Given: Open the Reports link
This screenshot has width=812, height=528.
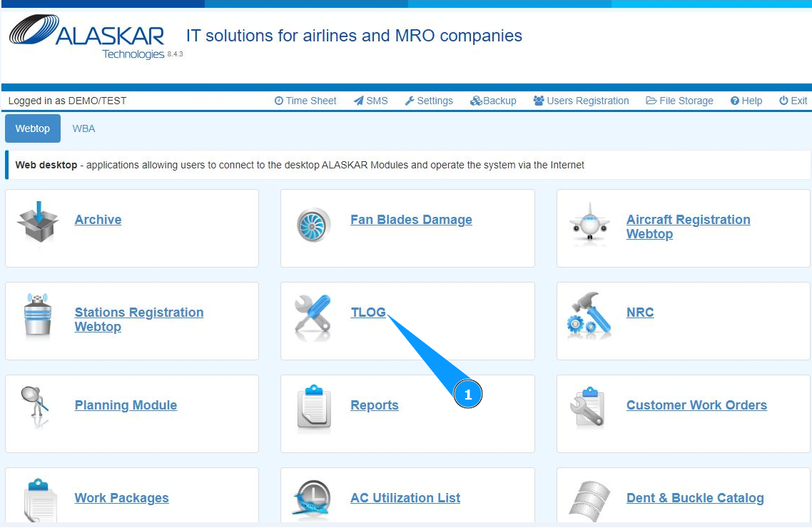Looking at the screenshot, I should coord(375,405).
